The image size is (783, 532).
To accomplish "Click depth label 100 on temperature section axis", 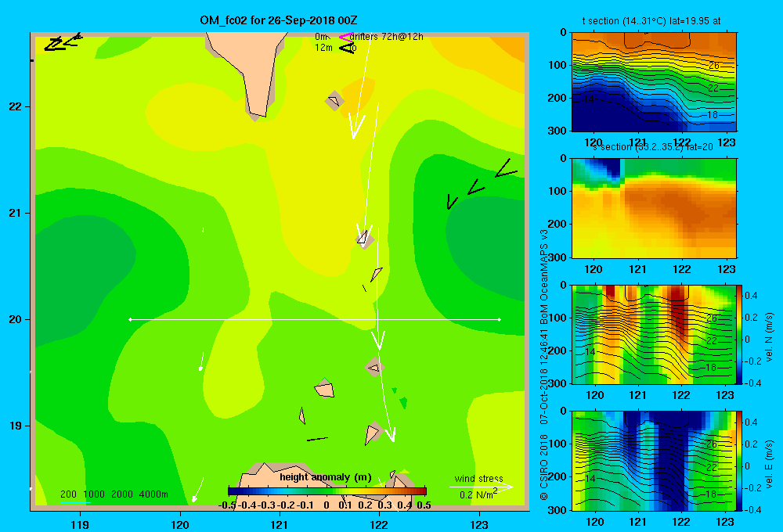I will 558,65.
